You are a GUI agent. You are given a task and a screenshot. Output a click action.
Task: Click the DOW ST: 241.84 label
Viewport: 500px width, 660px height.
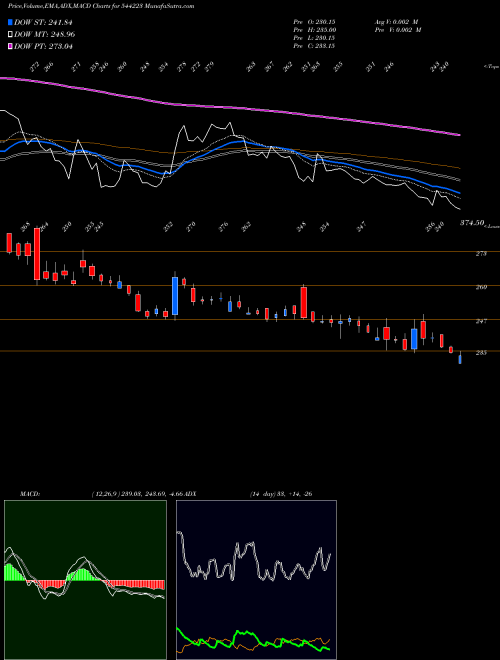point(43,23)
